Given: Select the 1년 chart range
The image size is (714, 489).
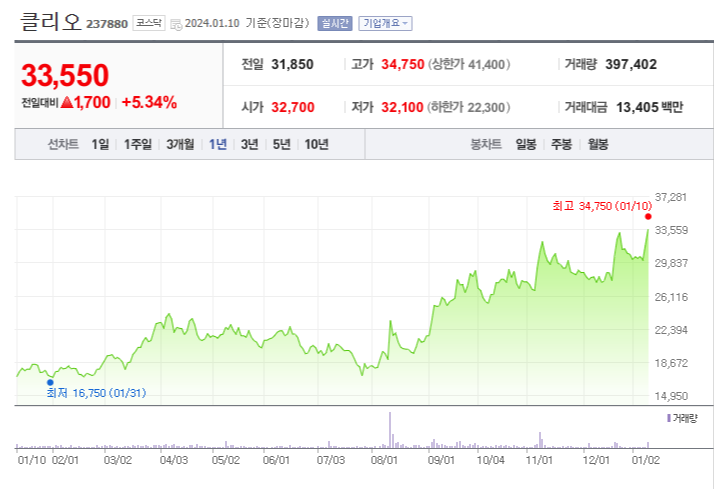Looking at the screenshot, I should [218, 144].
